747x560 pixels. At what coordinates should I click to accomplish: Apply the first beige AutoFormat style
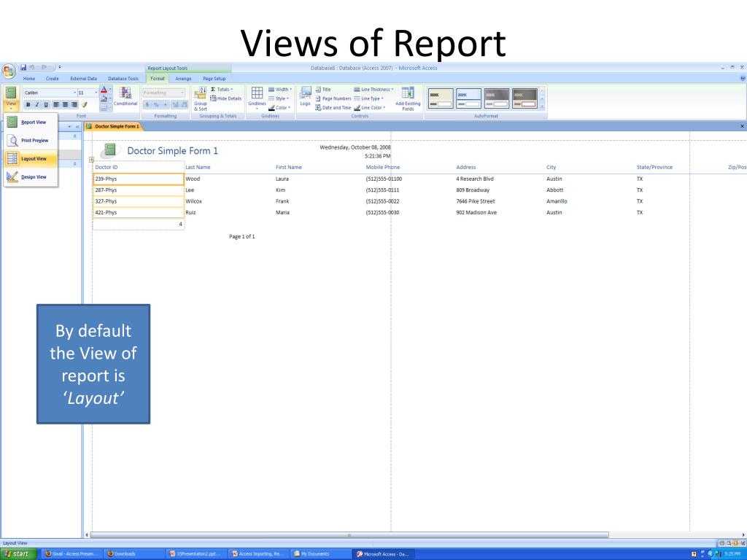tap(440, 98)
